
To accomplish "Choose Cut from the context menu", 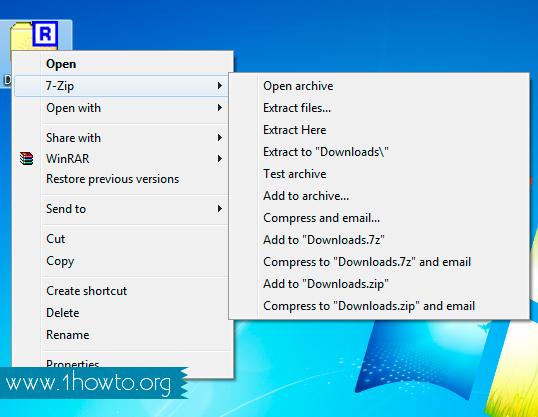I will click(x=121, y=239).
